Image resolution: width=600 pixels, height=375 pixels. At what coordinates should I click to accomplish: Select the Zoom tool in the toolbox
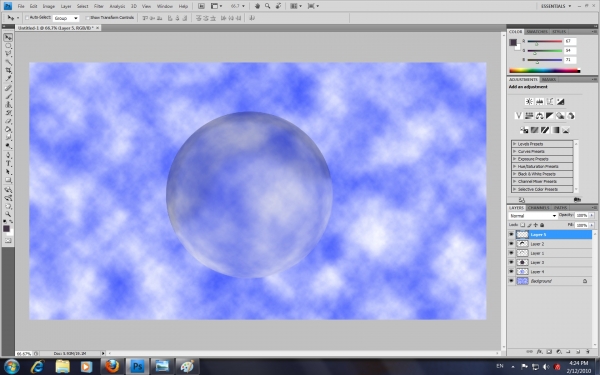click(x=8, y=214)
